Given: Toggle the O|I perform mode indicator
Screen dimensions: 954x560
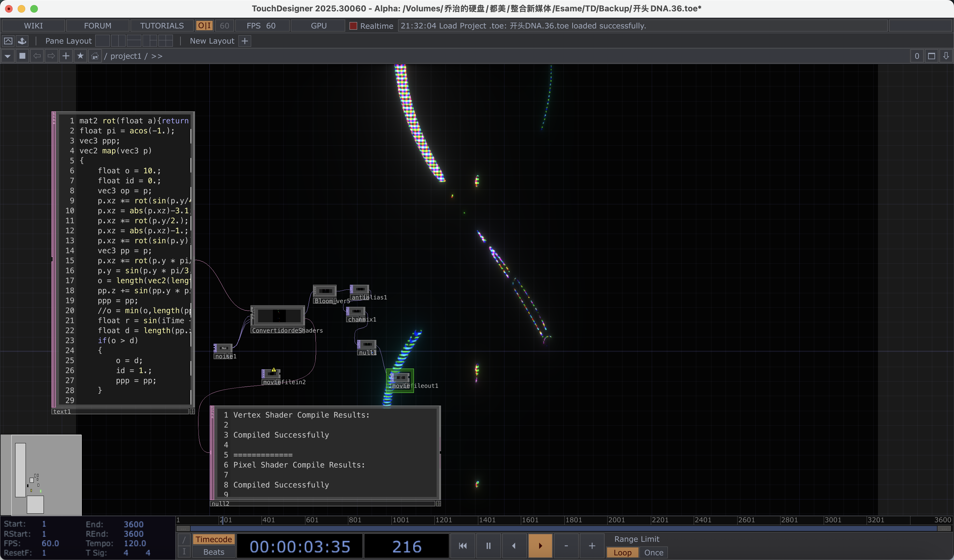Looking at the screenshot, I should coord(204,26).
